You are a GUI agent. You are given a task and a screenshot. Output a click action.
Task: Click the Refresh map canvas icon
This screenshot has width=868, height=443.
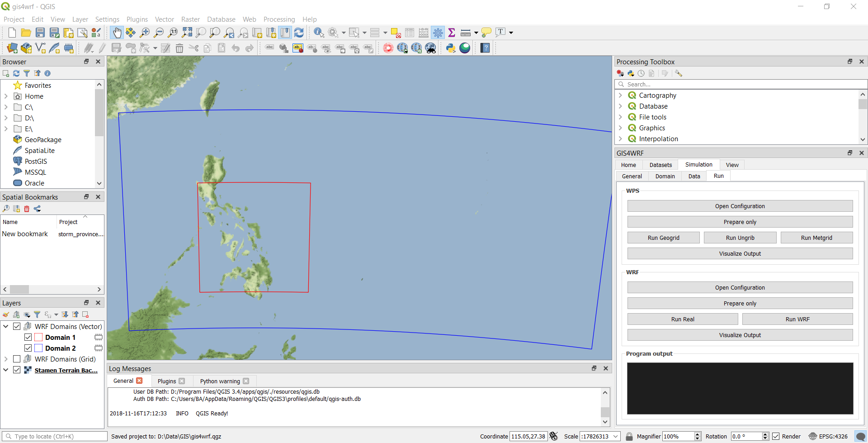[x=299, y=33]
